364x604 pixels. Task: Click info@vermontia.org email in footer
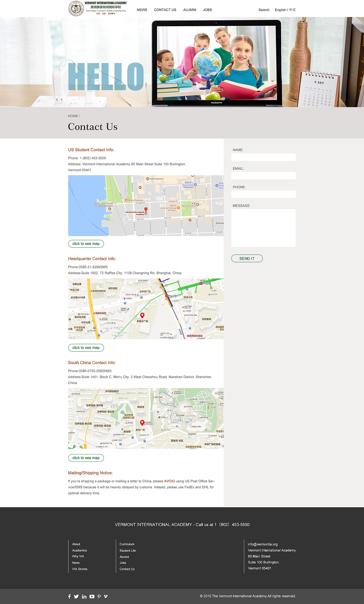coord(263,544)
